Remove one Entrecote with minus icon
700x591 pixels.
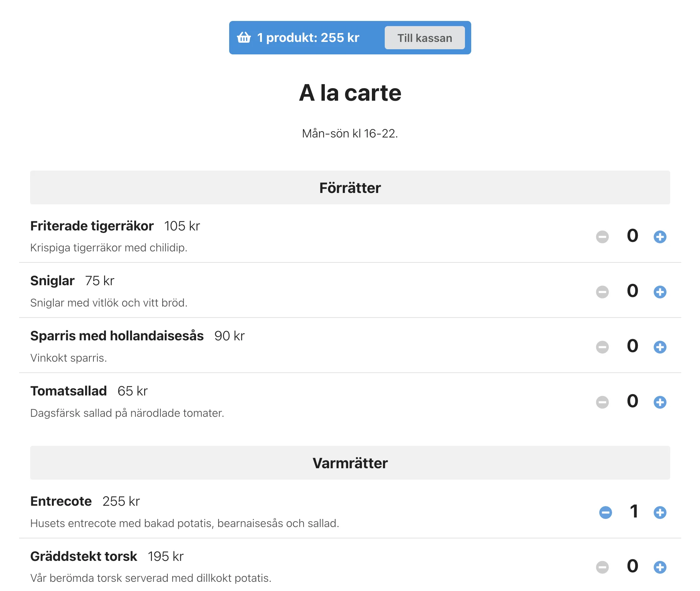[605, 512]
